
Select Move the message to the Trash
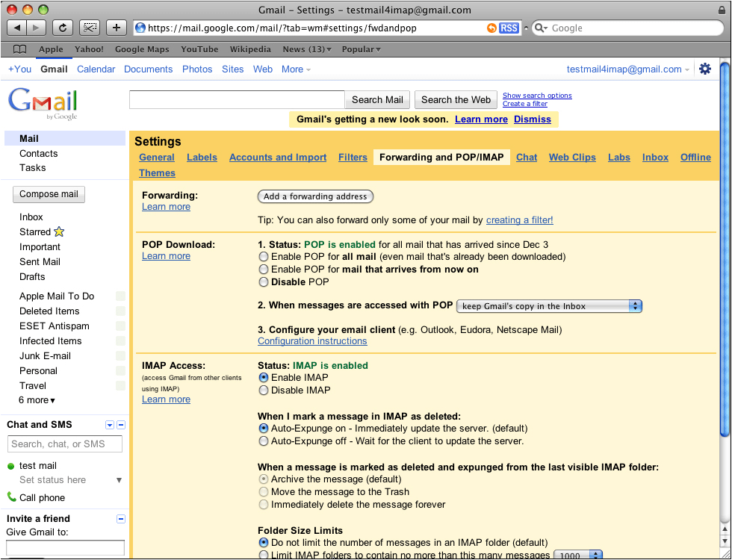(264, 491)
